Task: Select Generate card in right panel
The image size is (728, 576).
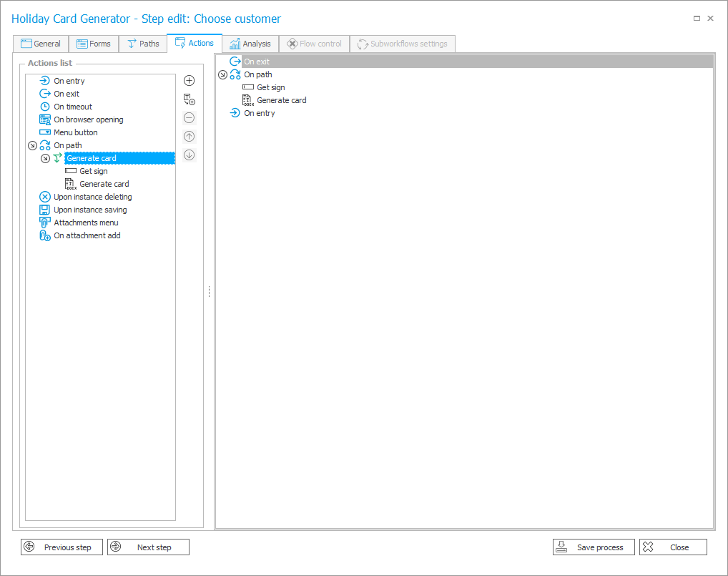Action: click(281, 100)
